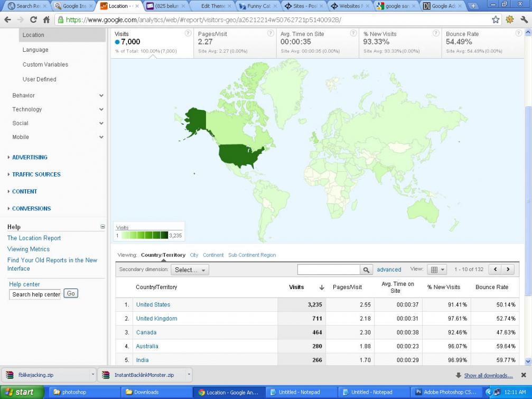Click the help icon in Pages/Visit tile
Screen dimensions: 532x399
click(270, 33)
